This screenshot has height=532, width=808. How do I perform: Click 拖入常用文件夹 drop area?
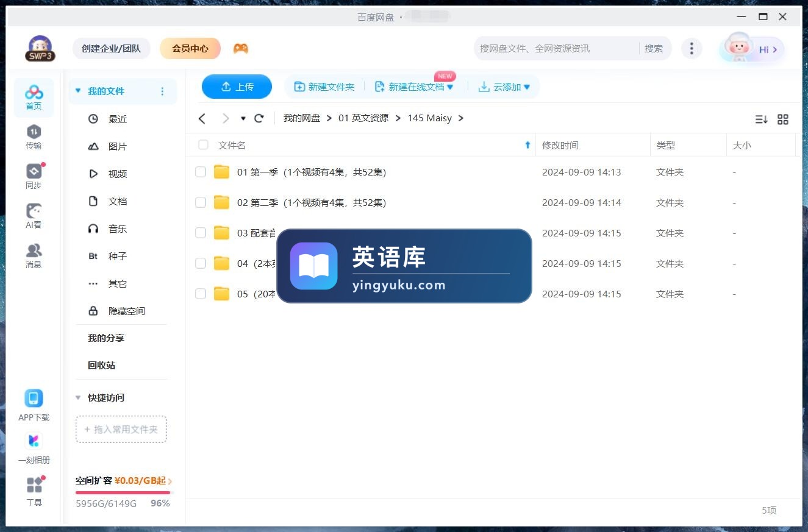coord(121,430)
